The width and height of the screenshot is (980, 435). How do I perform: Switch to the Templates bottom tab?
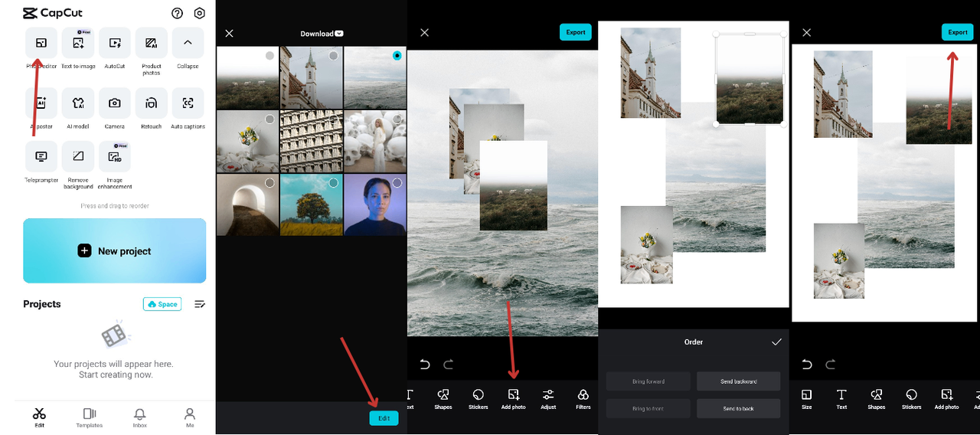90,417
